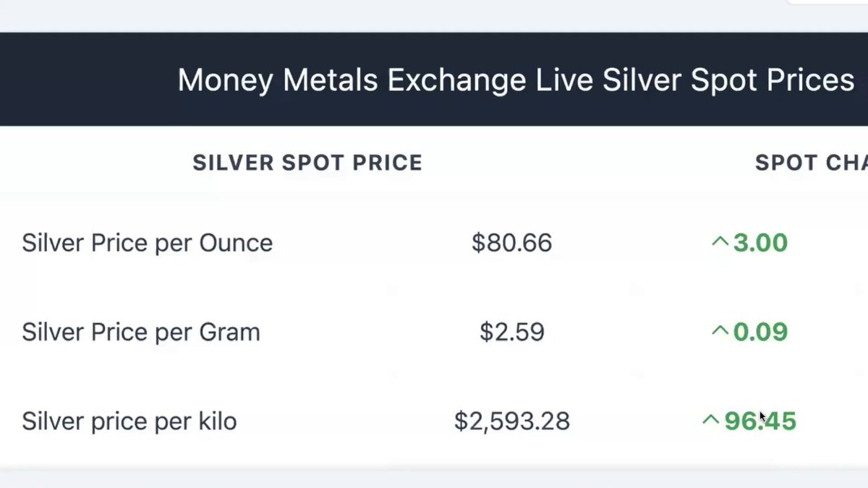Click the 3.00 spot change value
The width and height of the screenshot is (868, 488).
[x=760, y=243]
